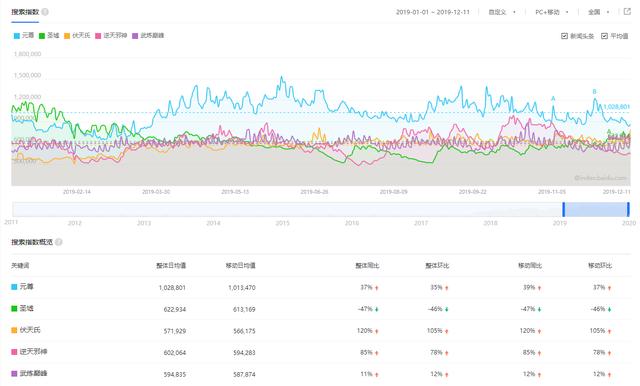This screenshot has width=640, height=386.
Task: Uncheck the 新闻头条 checkbox
Action: pos(564,36)
